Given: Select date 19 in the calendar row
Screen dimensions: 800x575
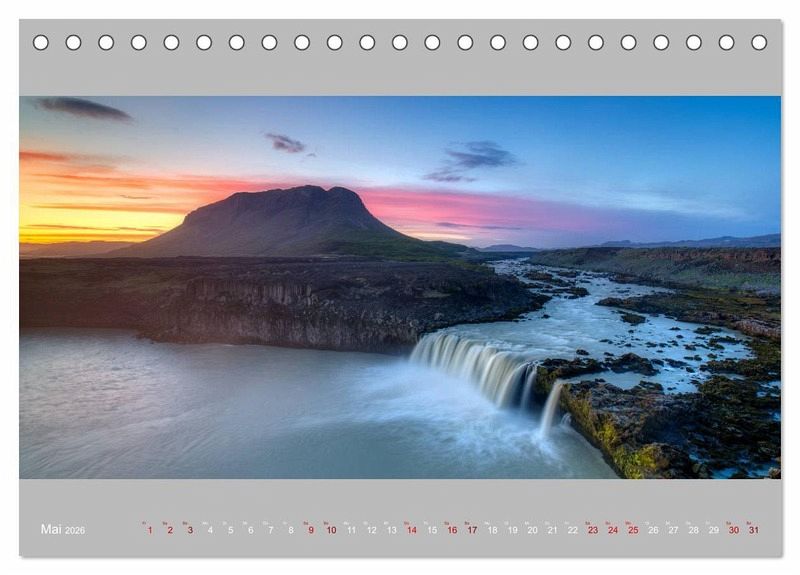Looking at the screenshot, I should [512, 530].
